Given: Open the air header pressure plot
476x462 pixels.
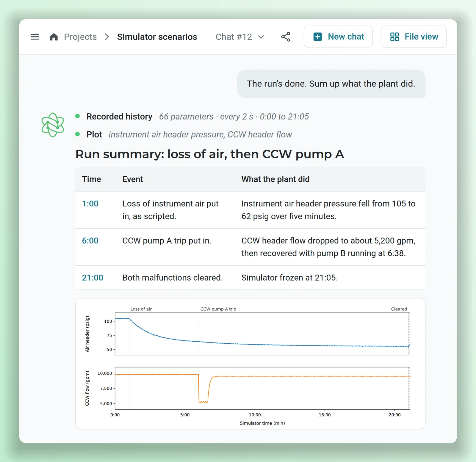Looking at the screenshot, I should point(262,334).
